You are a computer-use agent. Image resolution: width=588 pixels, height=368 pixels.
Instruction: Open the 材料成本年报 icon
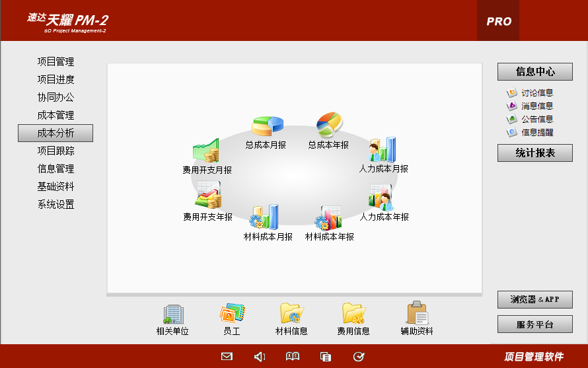click(328, 217)
